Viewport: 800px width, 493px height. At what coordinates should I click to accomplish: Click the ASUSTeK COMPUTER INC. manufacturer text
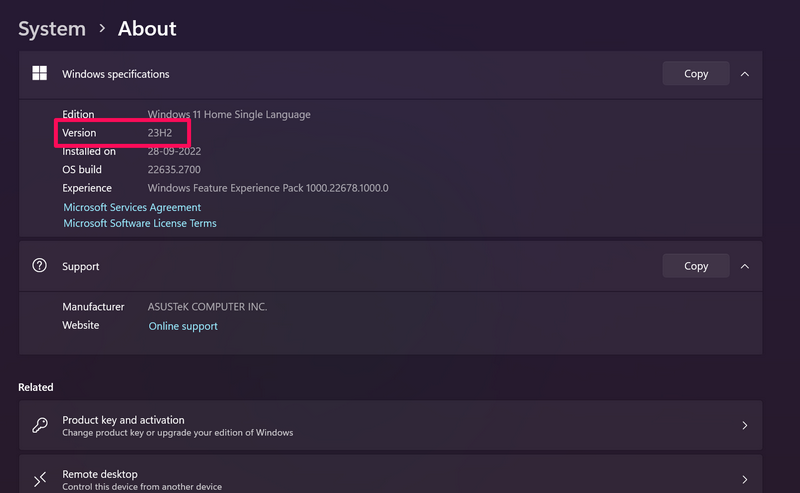click(x=207, y=307)
